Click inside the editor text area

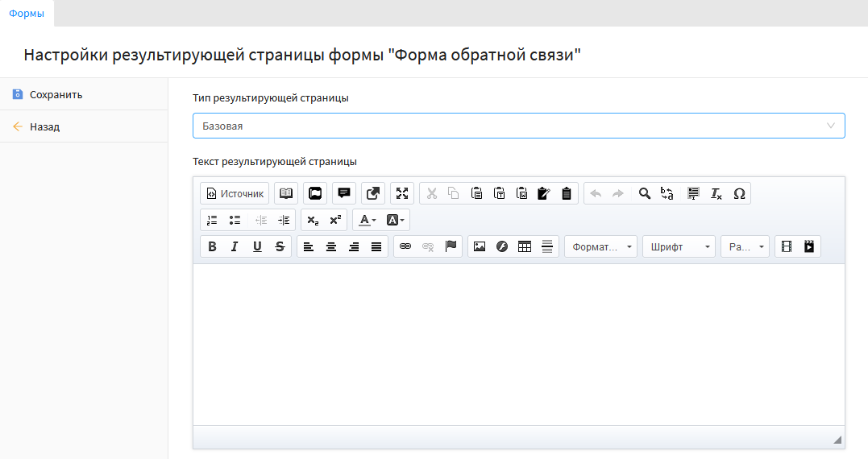(x=518, y=344)
